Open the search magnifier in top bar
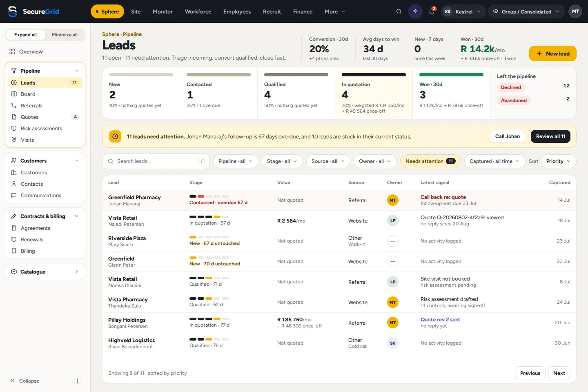 [x=399, y=11]
